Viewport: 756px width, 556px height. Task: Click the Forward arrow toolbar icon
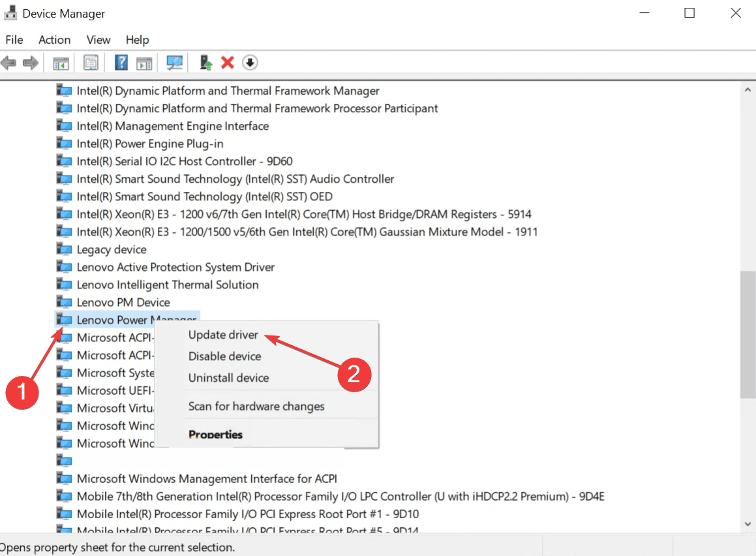pyautogui.click(x=31, y=63)
